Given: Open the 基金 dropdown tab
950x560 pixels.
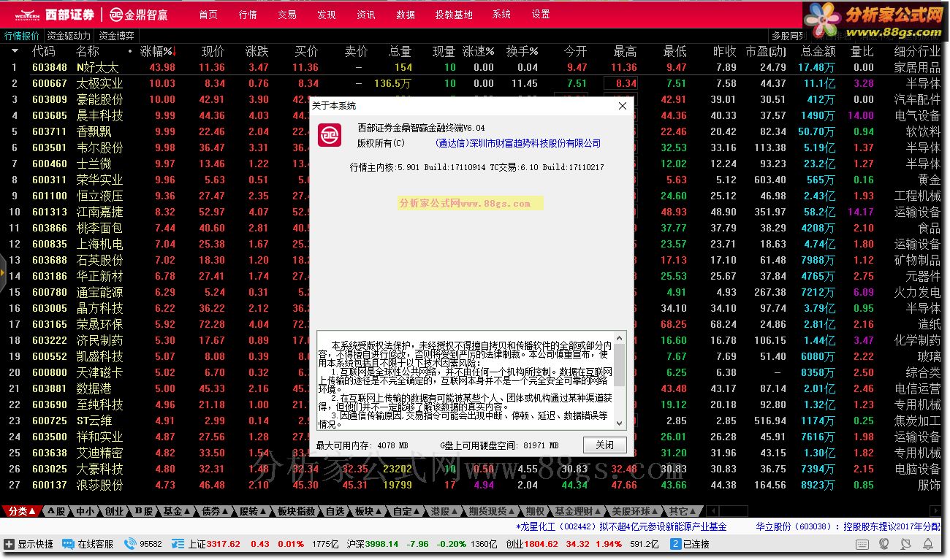Looking at the screenshot, I should click(x=176, y=511).
